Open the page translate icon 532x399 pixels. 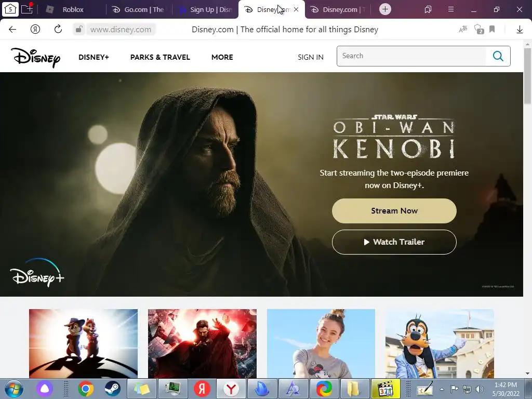pyautogui.click(x=463, y=30)
